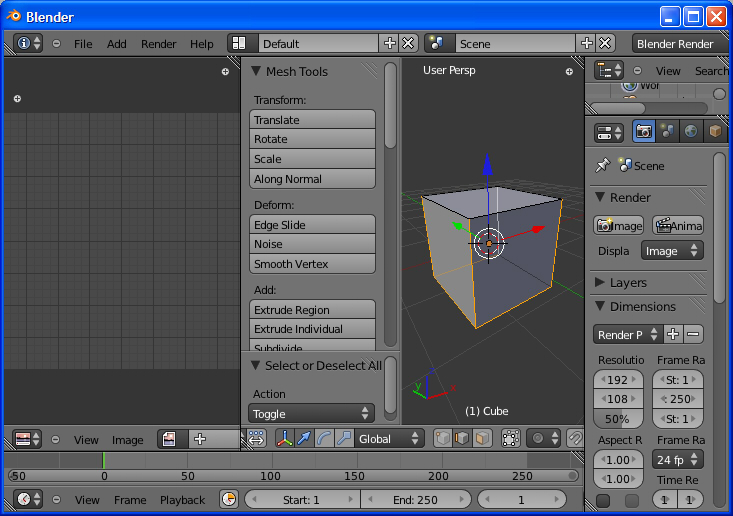The image size is (733, 516).
Task: Switch to the World properties tab
Action: click(x=692, y=131)
